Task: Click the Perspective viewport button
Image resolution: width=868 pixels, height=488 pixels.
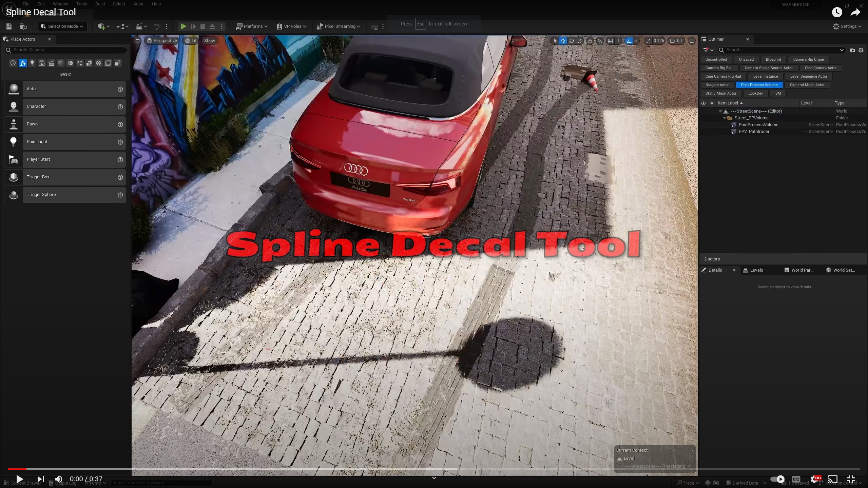Action: (162, 41)
